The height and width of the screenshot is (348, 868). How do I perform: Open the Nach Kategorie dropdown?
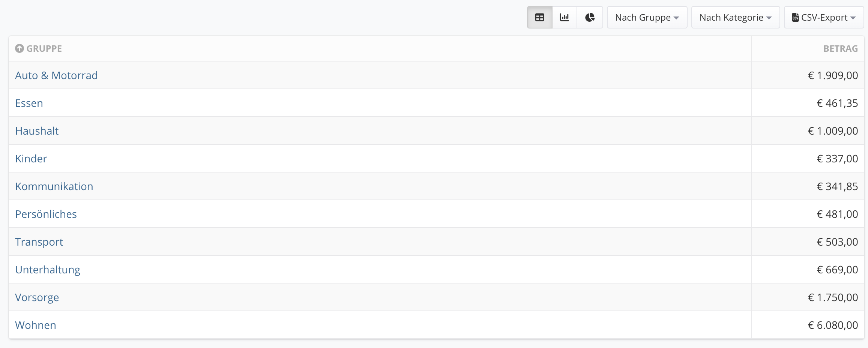point(736,17)
